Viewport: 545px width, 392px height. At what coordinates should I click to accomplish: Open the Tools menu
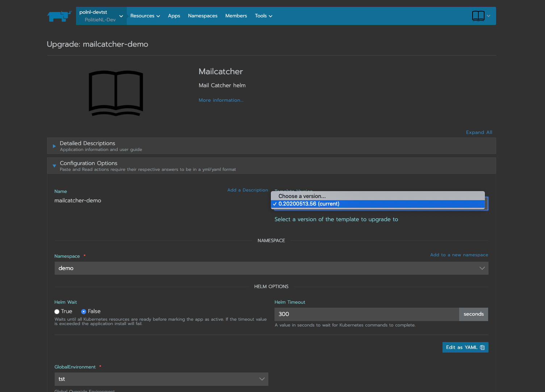click(x=264, y=16)
